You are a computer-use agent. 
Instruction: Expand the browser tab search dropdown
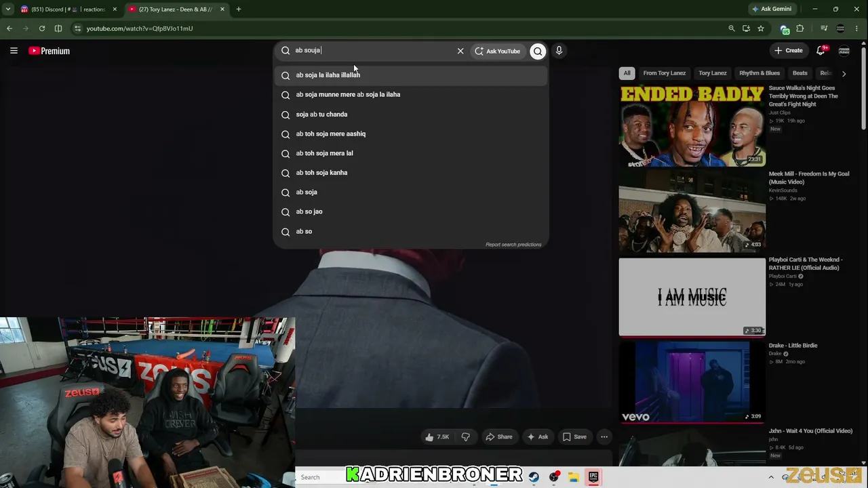click(8, 9)
